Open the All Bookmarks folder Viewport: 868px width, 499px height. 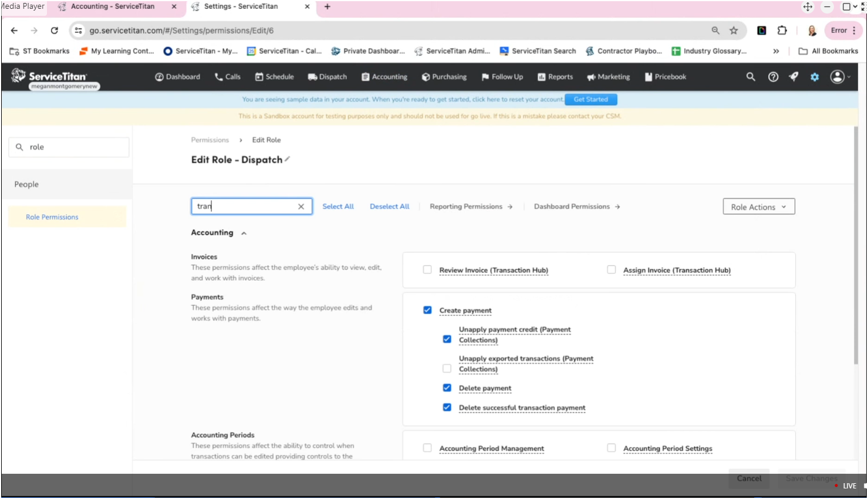pos(829,51)
